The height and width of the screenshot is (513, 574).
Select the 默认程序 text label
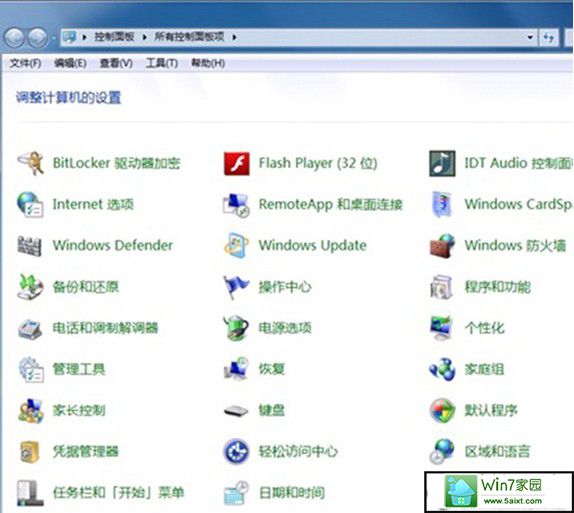click(491, 410)
